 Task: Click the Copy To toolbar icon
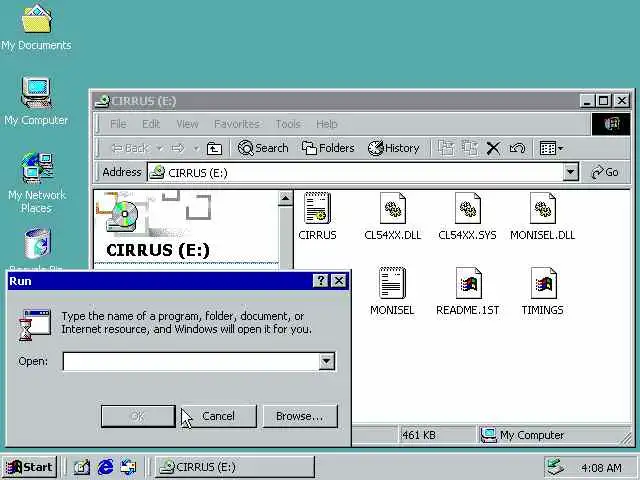coord(469,148)
